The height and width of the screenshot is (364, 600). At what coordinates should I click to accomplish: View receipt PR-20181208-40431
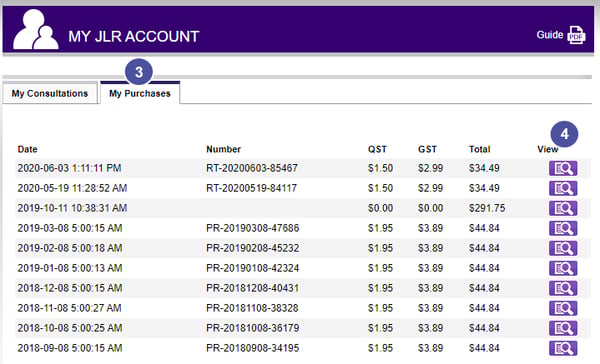pyautogui.click(x=563, y=288)
